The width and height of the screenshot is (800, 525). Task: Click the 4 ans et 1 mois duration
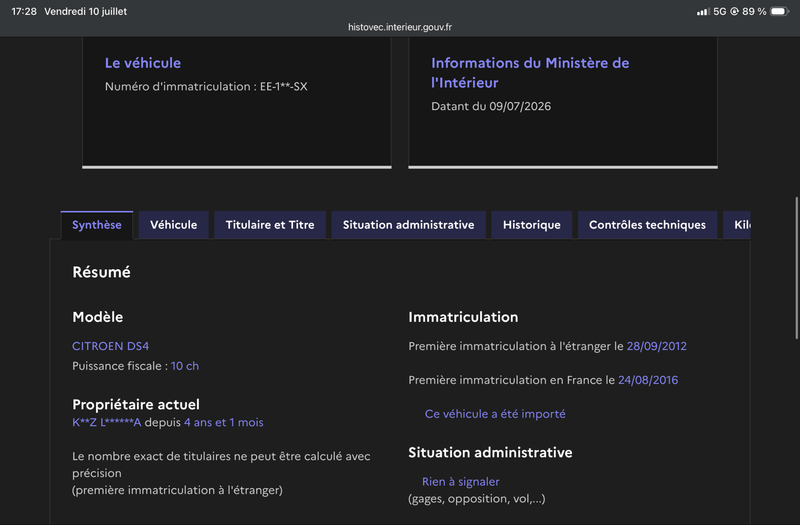223,422
